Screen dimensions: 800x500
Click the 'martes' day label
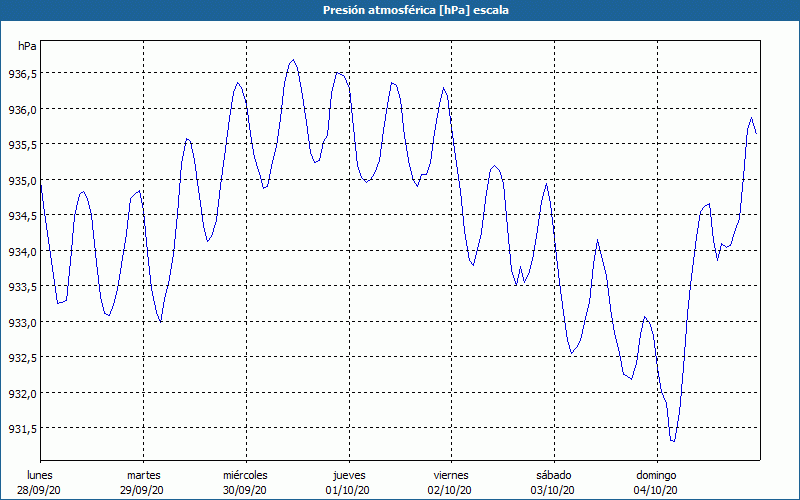[144, 475]
